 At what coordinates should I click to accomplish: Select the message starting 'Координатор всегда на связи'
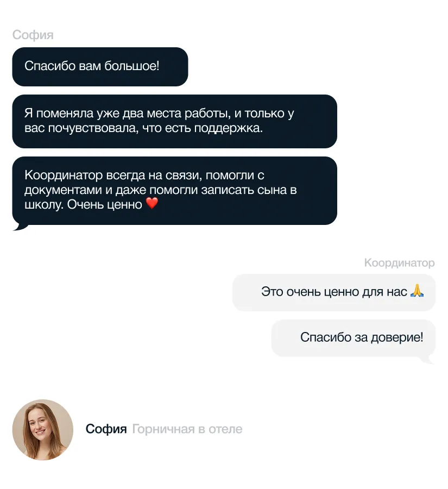[x=175, y=191]
